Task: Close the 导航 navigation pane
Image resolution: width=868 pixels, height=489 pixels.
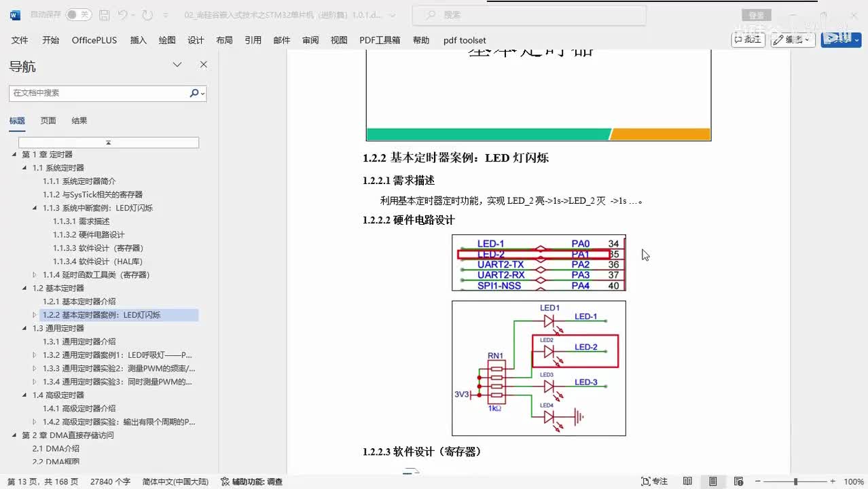Action: pos(203,65)
